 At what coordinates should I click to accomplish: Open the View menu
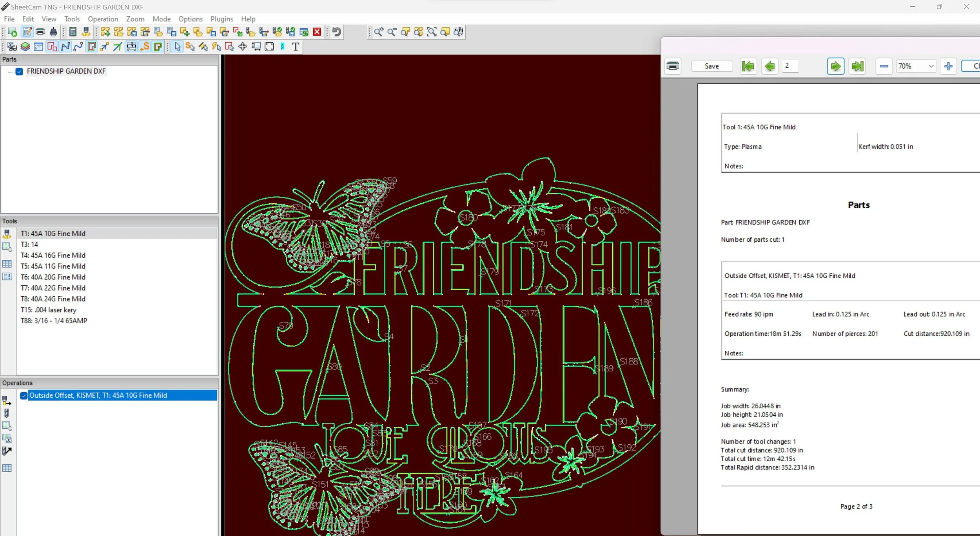pos(49,19)
